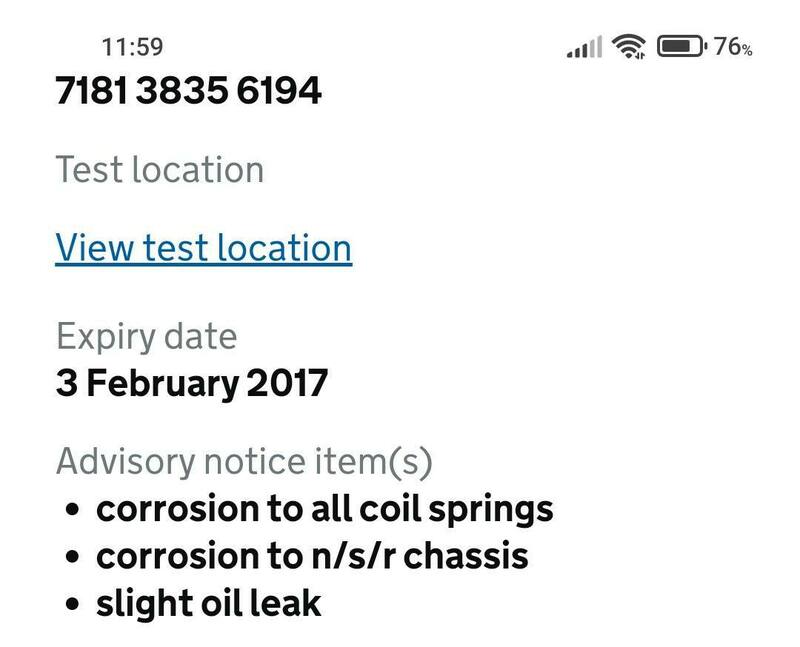
Task: Select the corrosion to n/s/r chassis advisory
Action: tap(311, 556)
